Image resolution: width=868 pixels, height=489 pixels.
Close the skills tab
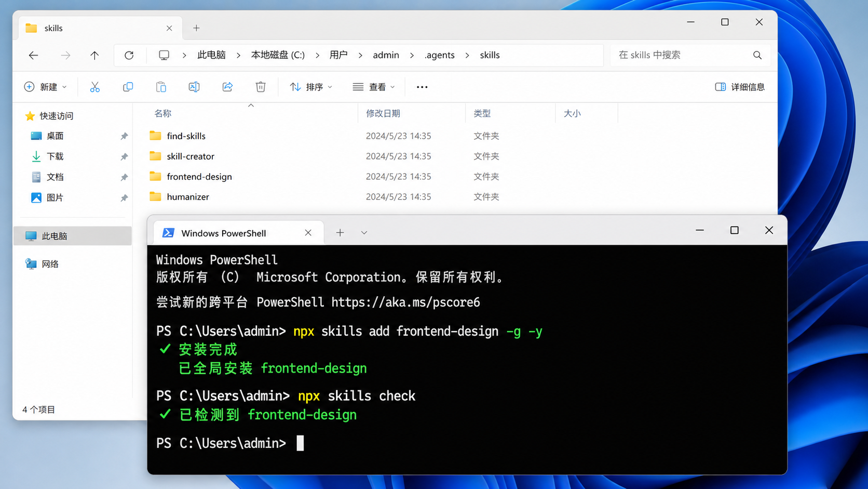pyautogui.click(x=169, y=28)
